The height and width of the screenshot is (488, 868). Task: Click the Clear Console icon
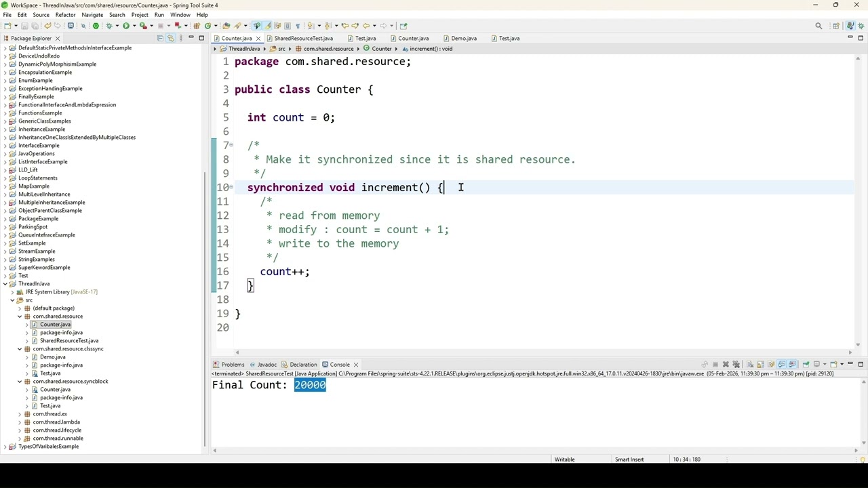[x=750, y=365]
